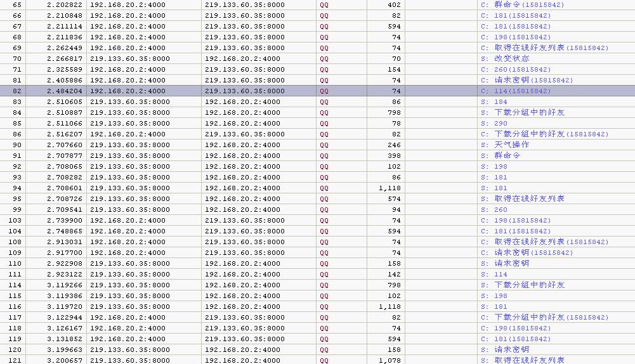The width and height of the screenshot is (635, 364).
Task: Select the time value 2.516207
Action: coord(65,134)
